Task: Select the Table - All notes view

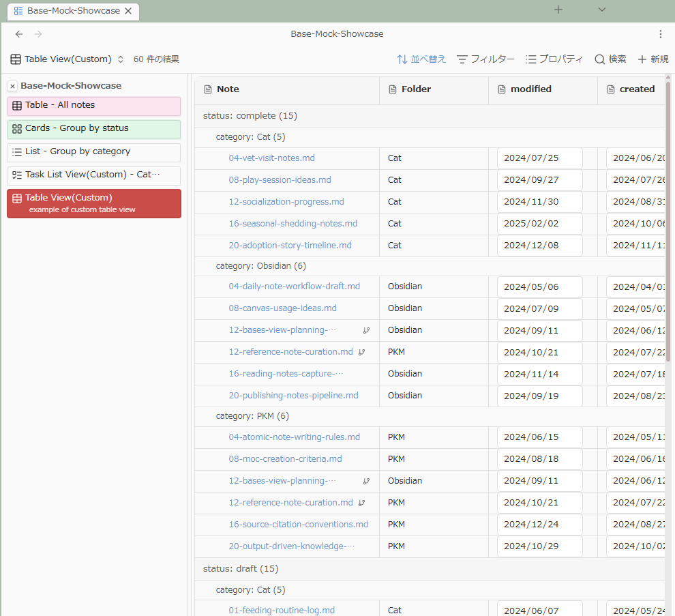Action: pyautogui.click(x=94, y=106)
